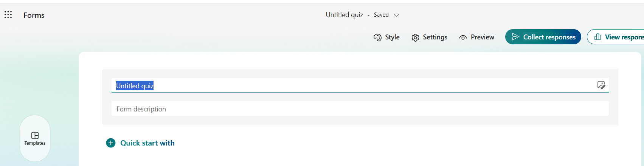Expand the chevron next to Saved
The height and width of the screenshot is (166, 644).
click(x=396, y=15)
